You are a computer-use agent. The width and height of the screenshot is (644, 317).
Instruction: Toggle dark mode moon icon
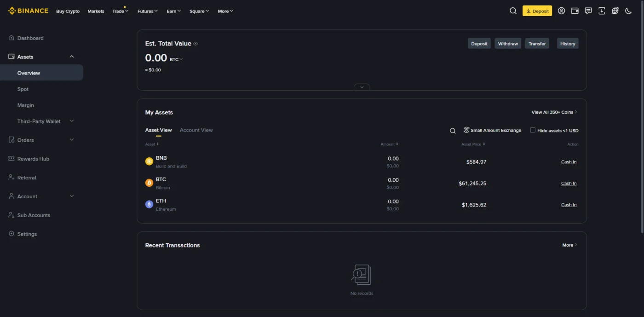[628, 11]
